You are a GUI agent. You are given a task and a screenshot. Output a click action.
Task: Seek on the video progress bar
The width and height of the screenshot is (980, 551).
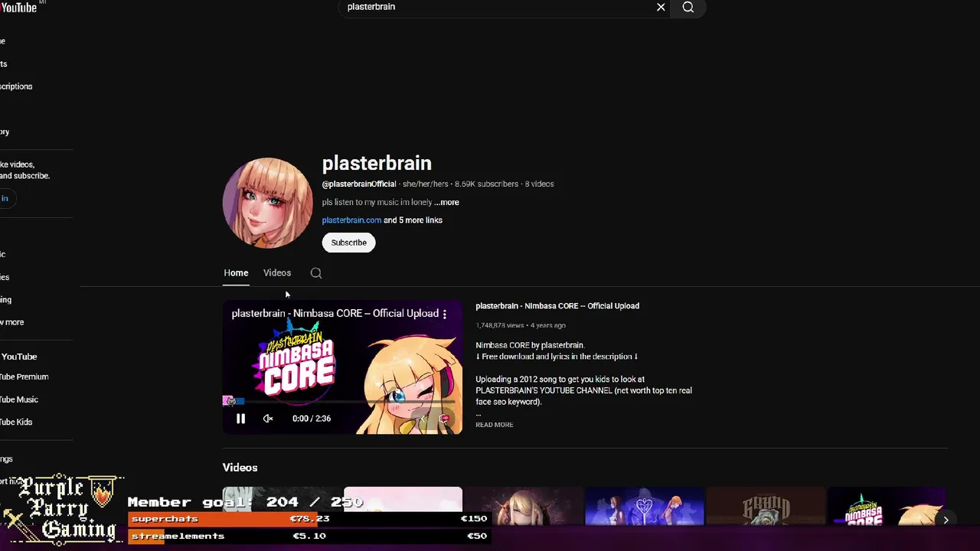click(x=342, y=402)
